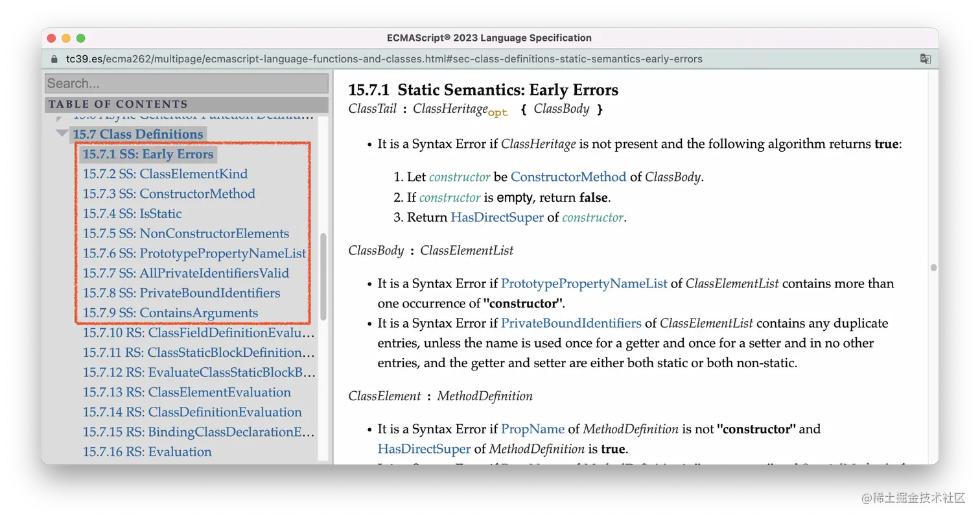Open 15.7.10 RS: ClassFieldDefinitionEvaluation
Image resolution: width=980 pixels, height=519 pixels.
[x=199, y=333]
